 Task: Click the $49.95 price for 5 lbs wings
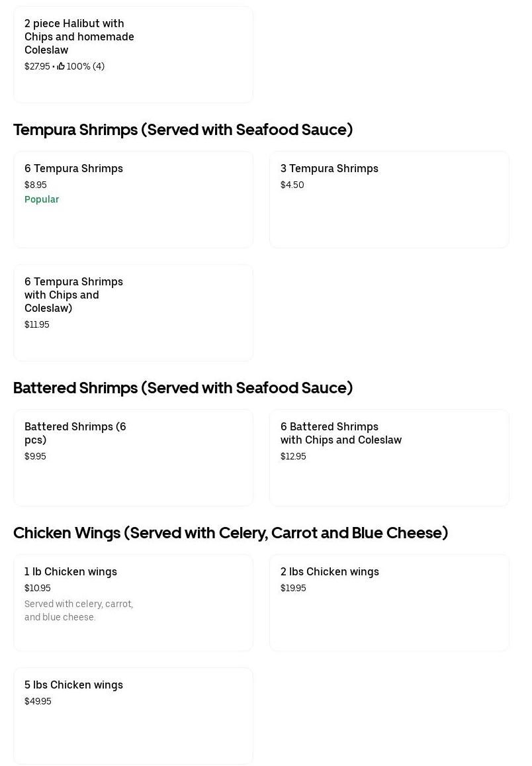click(38, 701)
